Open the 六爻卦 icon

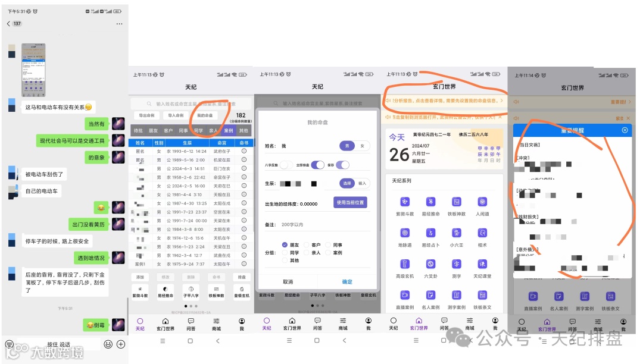click(430, 264)
